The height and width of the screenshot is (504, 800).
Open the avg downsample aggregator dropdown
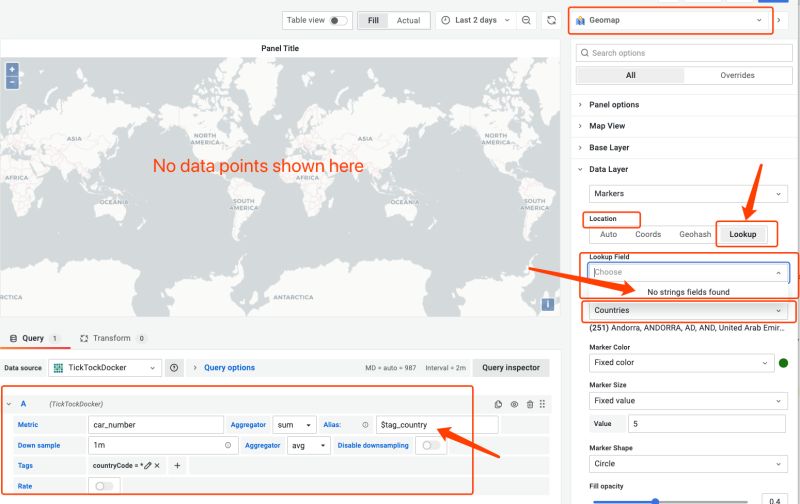[x=309, y=445]
